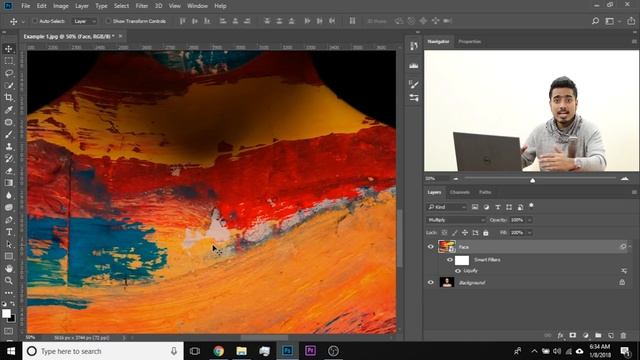Create a new layer icon

[x=611, y=335]
